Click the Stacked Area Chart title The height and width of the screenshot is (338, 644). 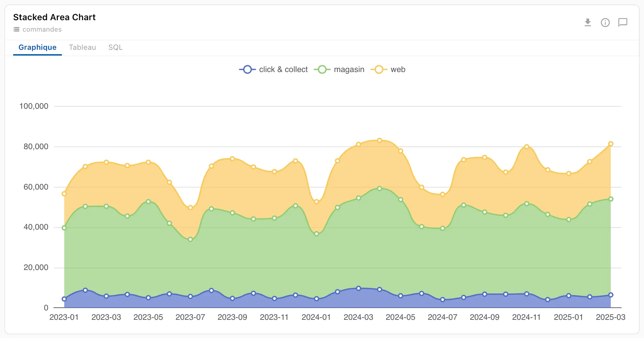point(55,17)
